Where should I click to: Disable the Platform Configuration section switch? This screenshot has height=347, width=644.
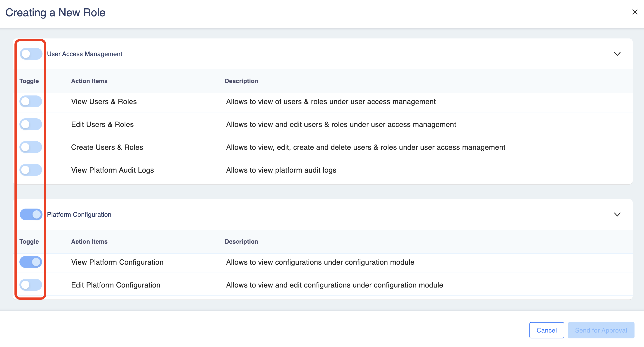31,214
